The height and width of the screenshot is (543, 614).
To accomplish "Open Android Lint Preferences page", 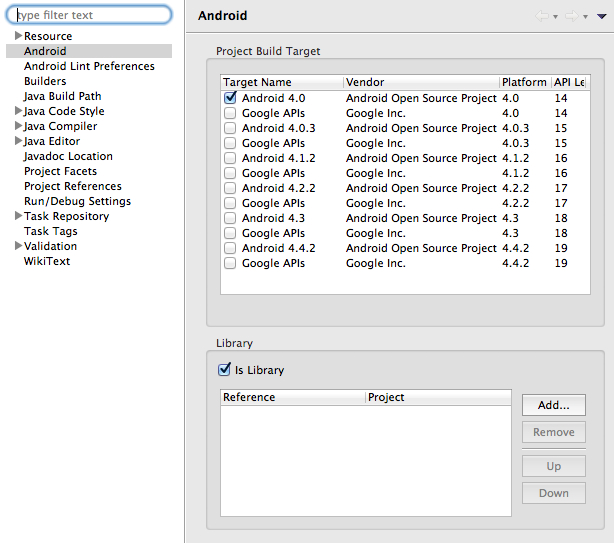I will [89, 66].
